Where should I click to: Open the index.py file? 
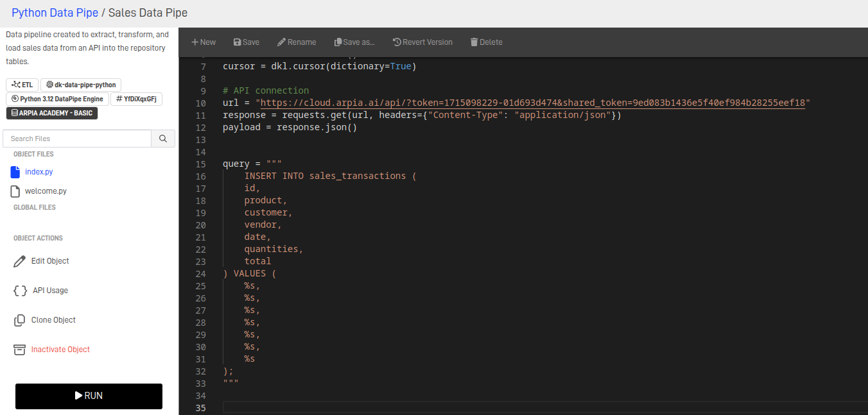tap(39, 172)
